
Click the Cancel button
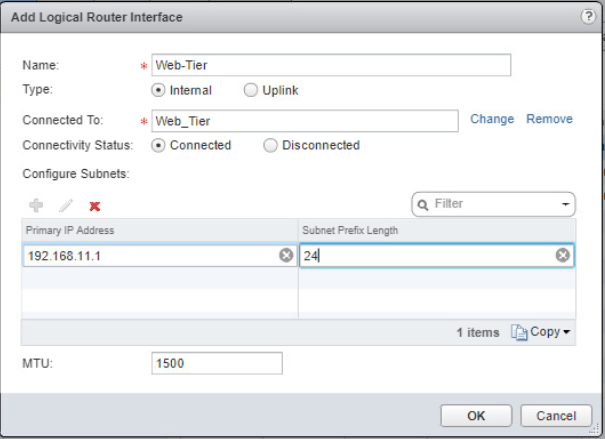click(556, 415)
